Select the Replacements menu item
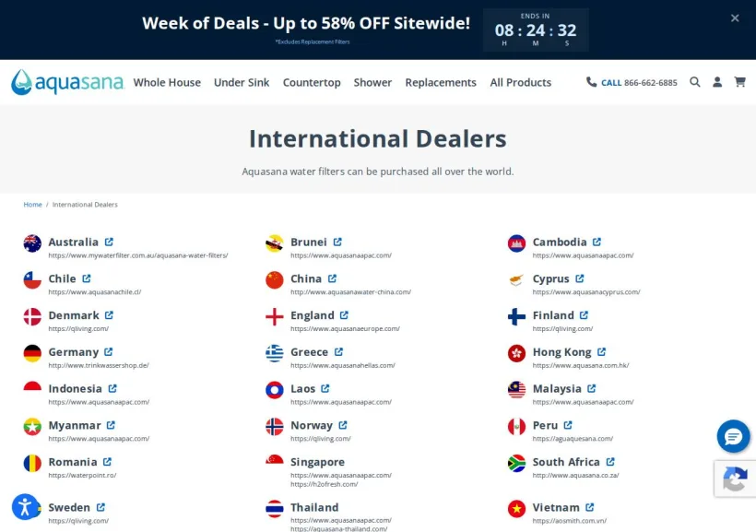 click(441, 82)
